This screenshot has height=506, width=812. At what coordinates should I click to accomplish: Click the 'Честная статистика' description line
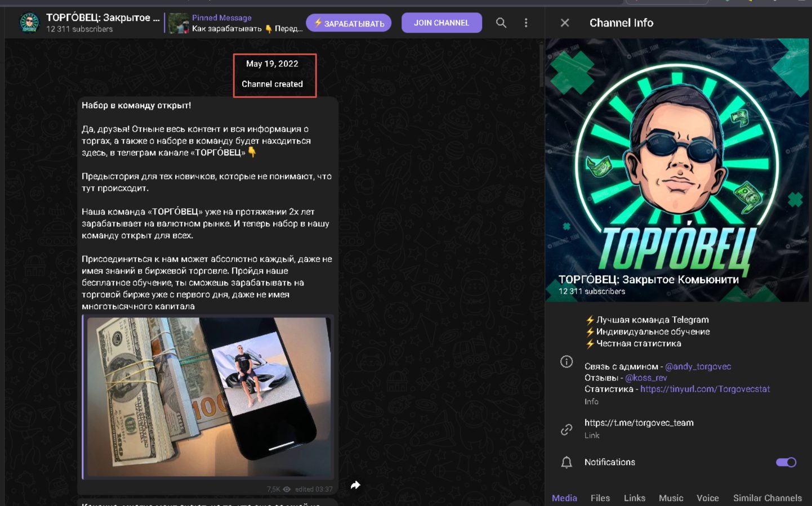639,343
